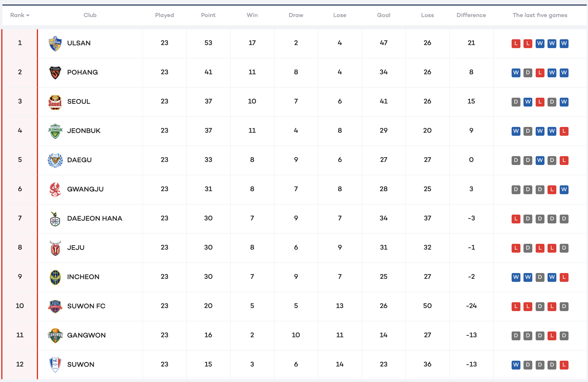Click Ulsan's most recent W result badge
The height and width of the screenshot is (382, 588).
pos(564,43)
